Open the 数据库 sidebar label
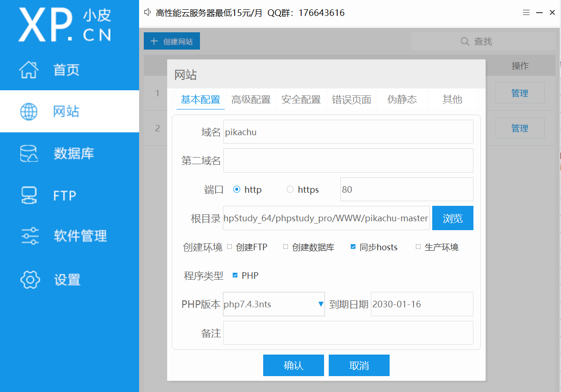Screen dimensions: 561x392 (74, 153)
